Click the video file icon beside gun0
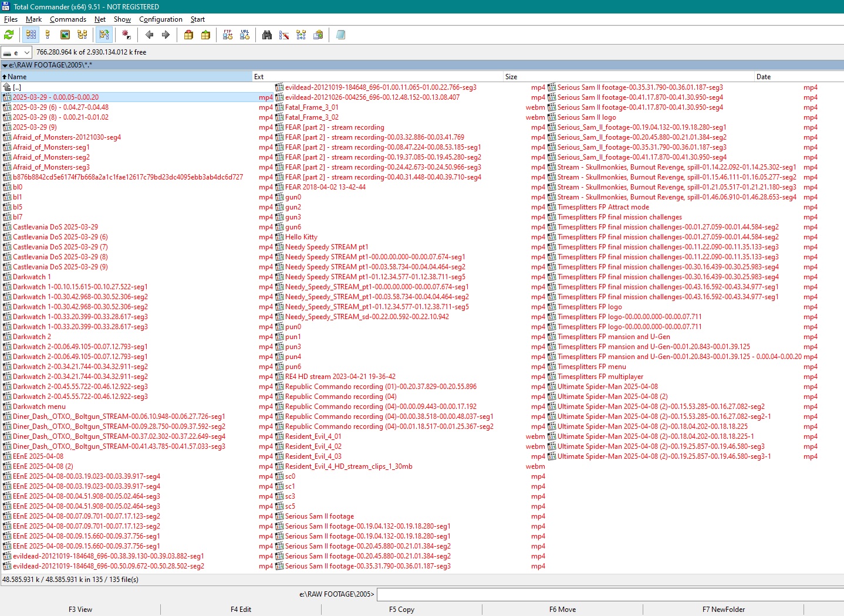 click(279, 197)
